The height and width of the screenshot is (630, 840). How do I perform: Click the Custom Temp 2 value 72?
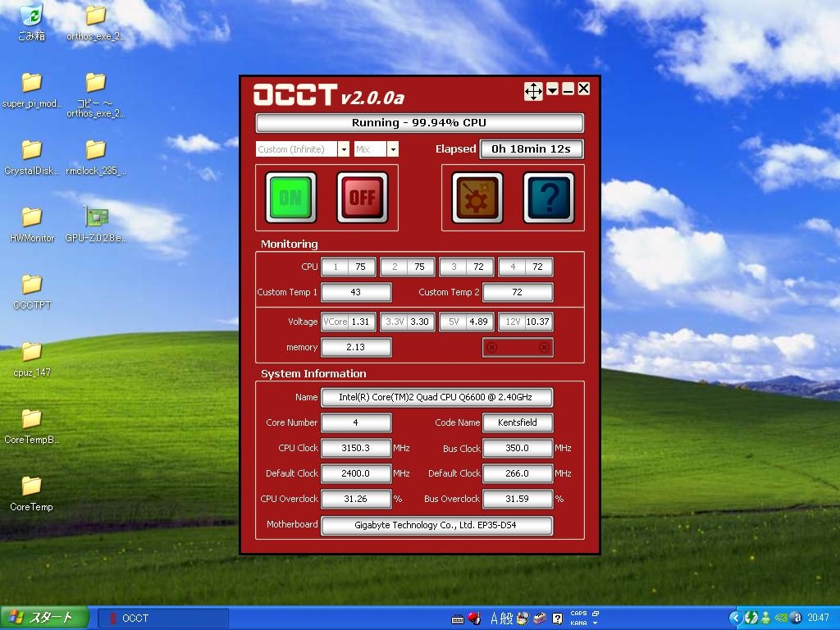pos(518,293)
